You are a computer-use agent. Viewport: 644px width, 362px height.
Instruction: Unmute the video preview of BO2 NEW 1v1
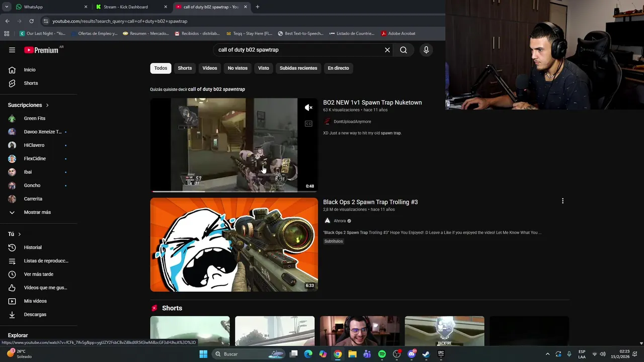(x=308, y=108)
